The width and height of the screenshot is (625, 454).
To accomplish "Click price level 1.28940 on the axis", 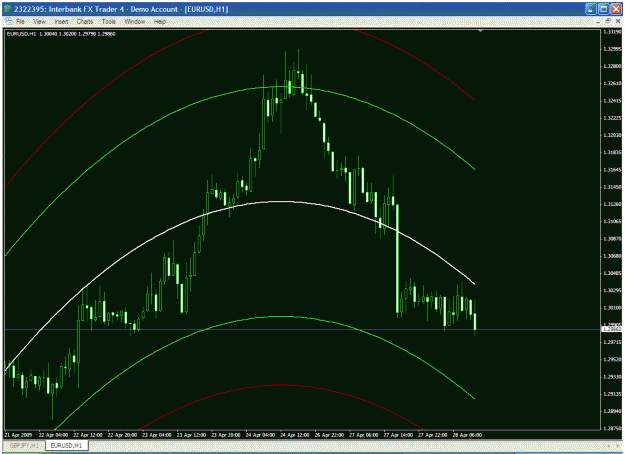I will pos(612,411).
